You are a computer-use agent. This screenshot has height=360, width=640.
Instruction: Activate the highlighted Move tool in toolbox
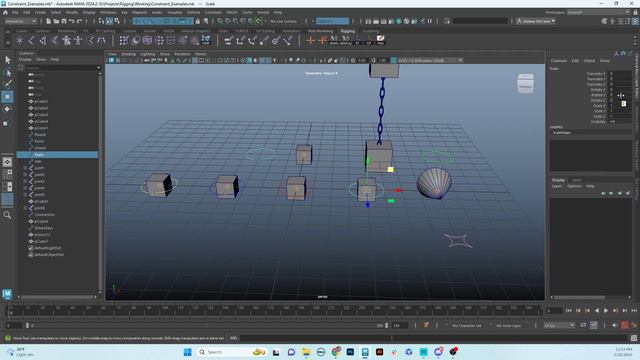[x=7, y=97]
